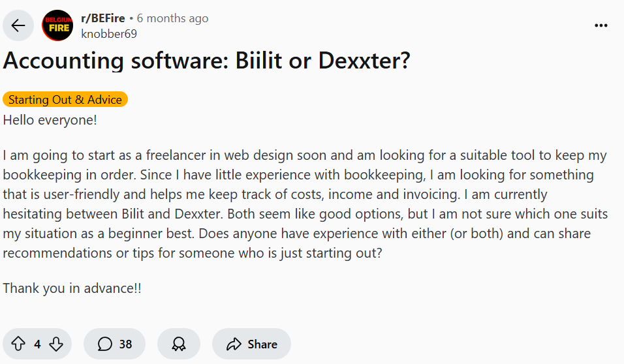
Task: Downvote the accounting software post
Action: (x=56, y=344)
